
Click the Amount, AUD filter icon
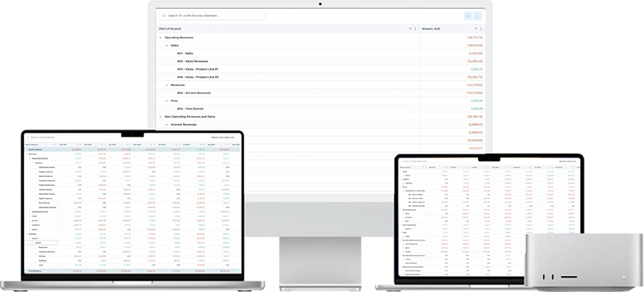coord(476,29)
